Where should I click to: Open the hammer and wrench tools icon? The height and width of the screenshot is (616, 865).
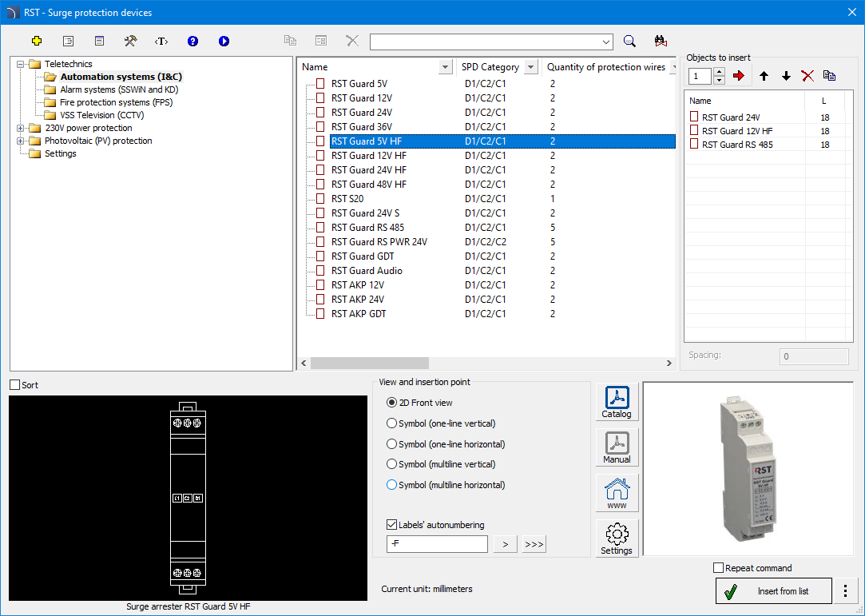[130, 41]
